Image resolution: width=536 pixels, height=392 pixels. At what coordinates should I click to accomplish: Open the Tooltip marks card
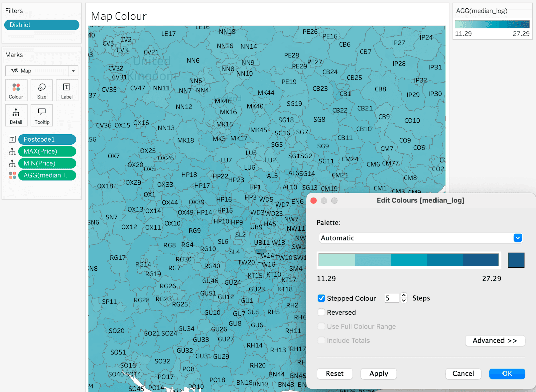coord(42,115)
